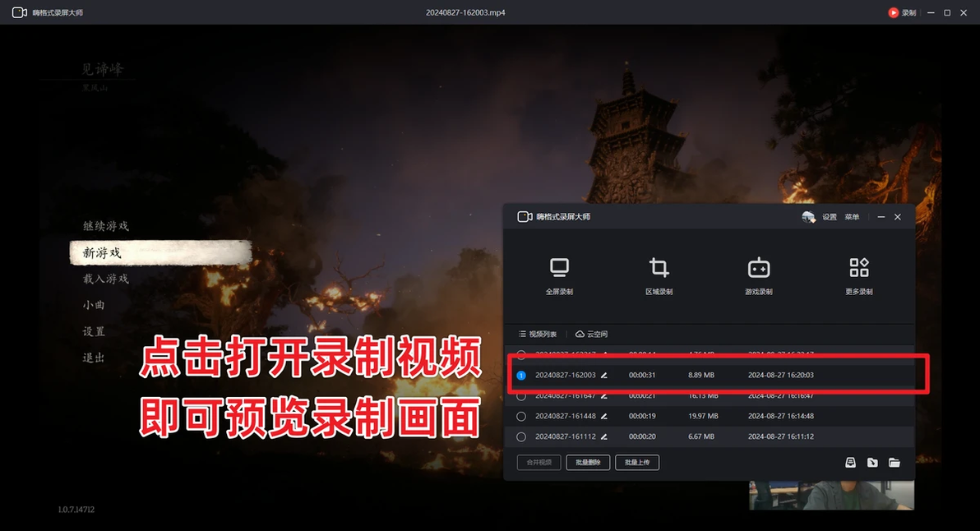Screen dimensions: 980x531
Task: Select game recording mode (游戏录制)
Action: coord(759,275)
